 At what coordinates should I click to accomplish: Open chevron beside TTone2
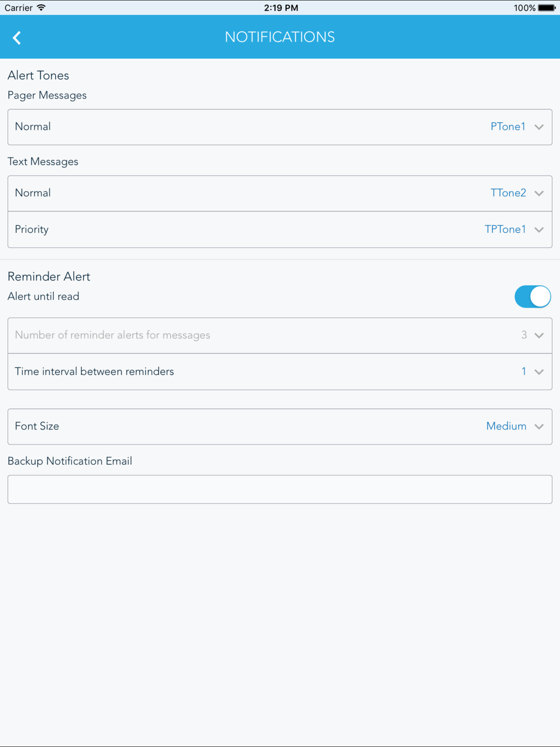[x=539, y=193]
